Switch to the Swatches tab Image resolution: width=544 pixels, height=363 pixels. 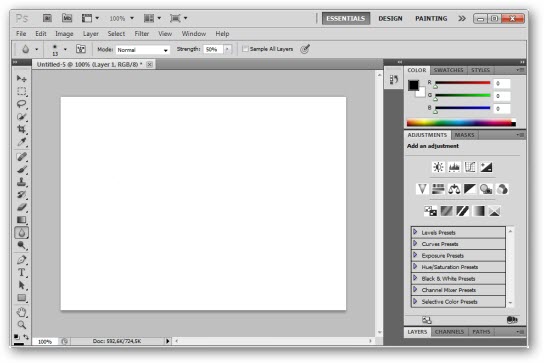tap(448, 70)
